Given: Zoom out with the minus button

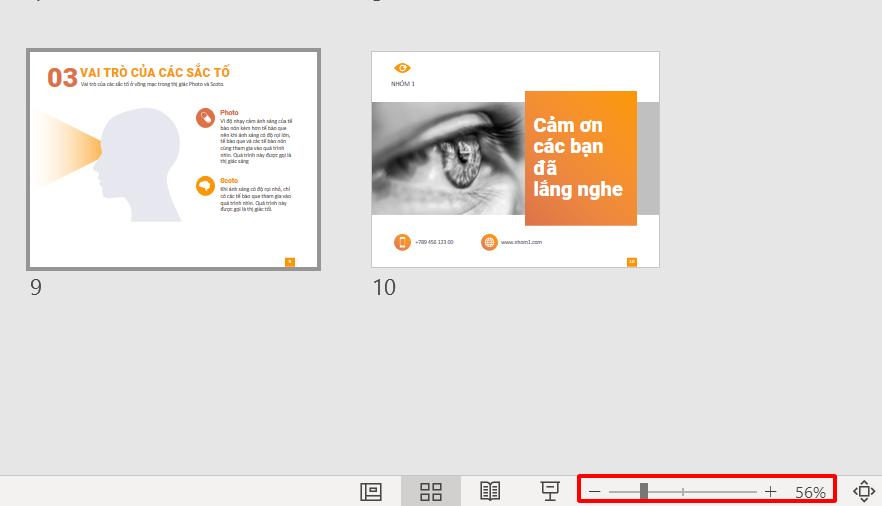Looking at the screenshot, I should [x=595, y=492].
